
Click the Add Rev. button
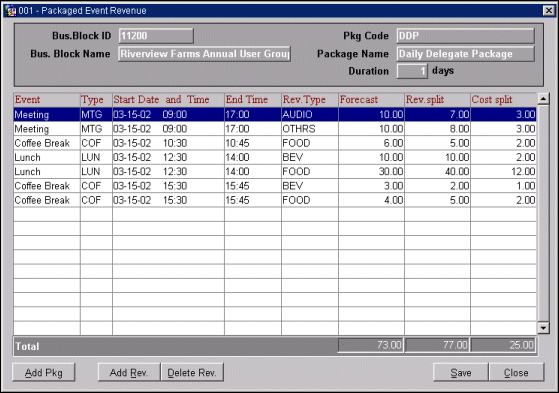click(x=129, y=373)
